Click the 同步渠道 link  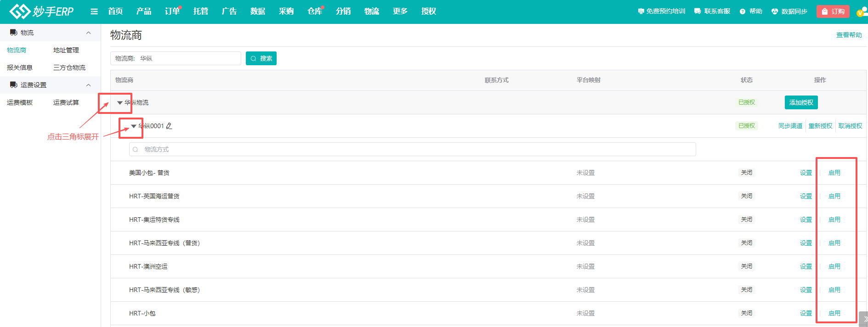click(x=790, y=126)
